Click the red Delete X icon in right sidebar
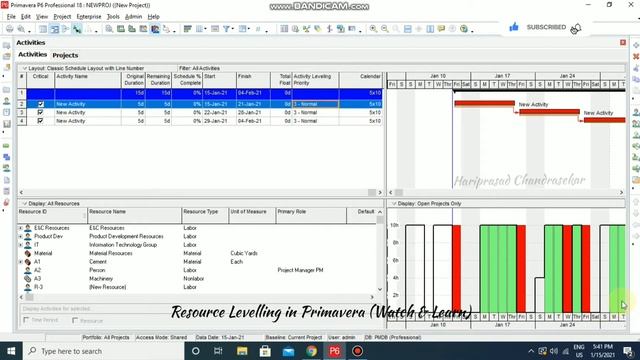640x360 pixels. pos(636,57)
